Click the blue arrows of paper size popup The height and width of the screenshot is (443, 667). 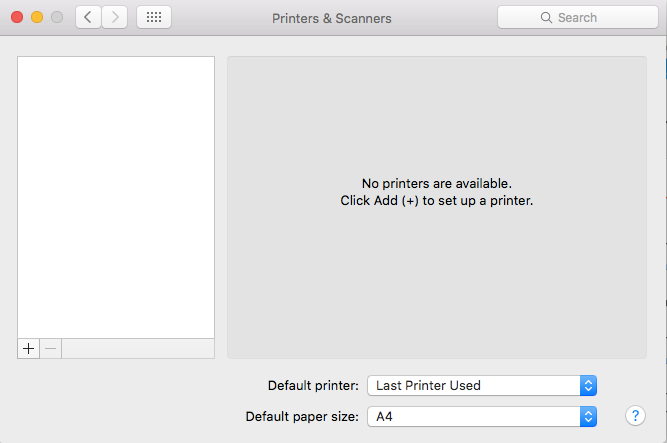(588, 417)
